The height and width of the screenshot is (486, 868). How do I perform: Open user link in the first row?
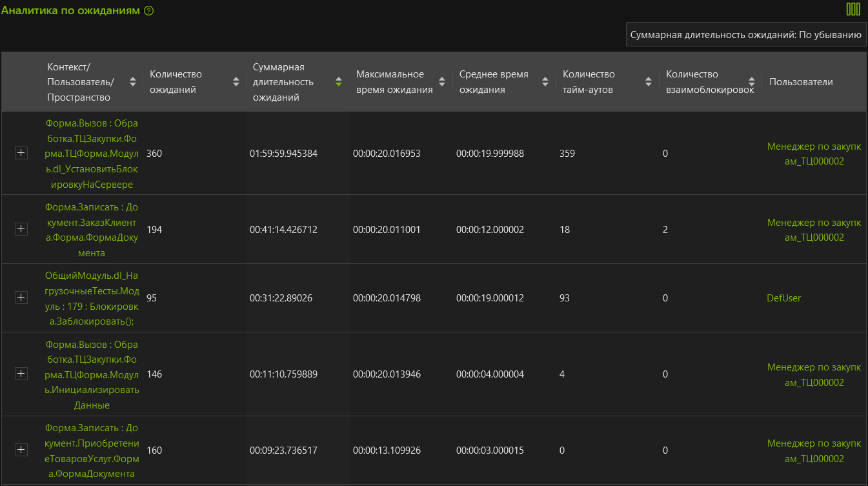(x=814, y=154)
